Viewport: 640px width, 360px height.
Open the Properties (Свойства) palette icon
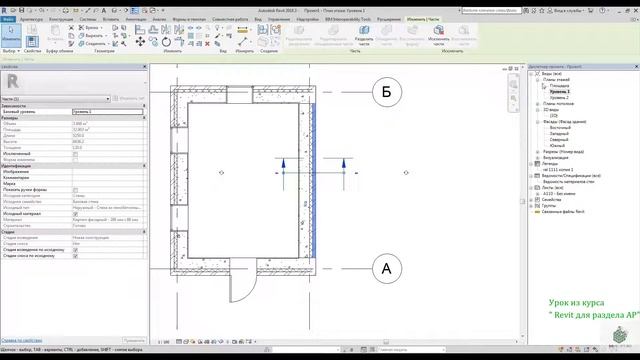pos(32,41)
